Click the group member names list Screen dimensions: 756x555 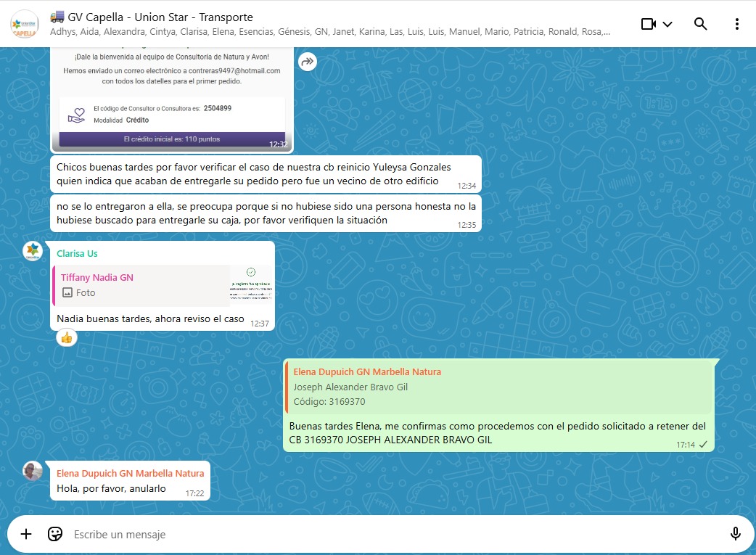(x=330, y=32)
